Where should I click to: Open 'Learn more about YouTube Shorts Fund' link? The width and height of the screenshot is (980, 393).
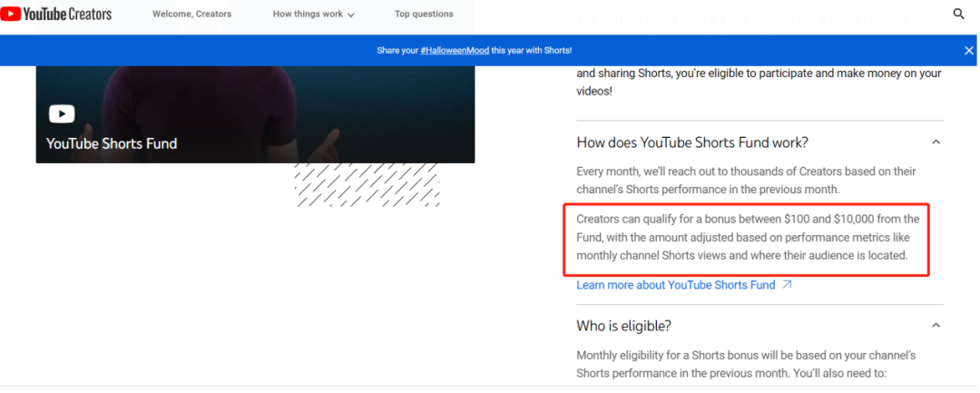coord(675,285)
